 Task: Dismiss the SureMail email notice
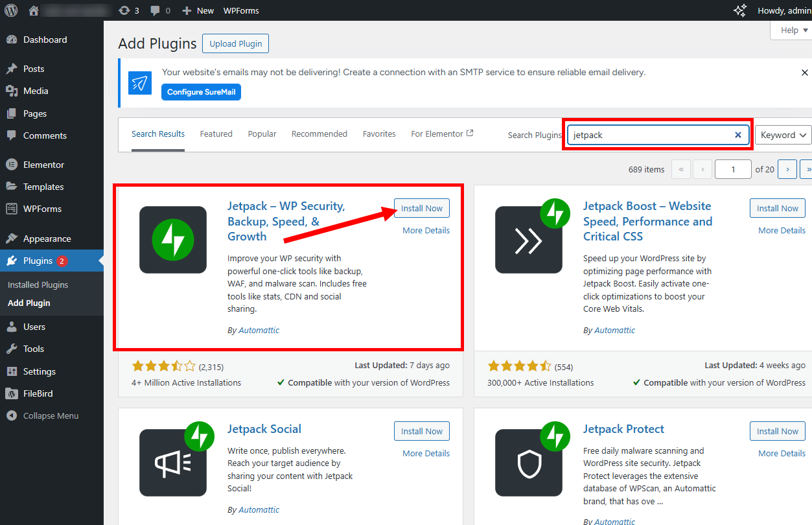pyautogui.click(x=805, y=73)
